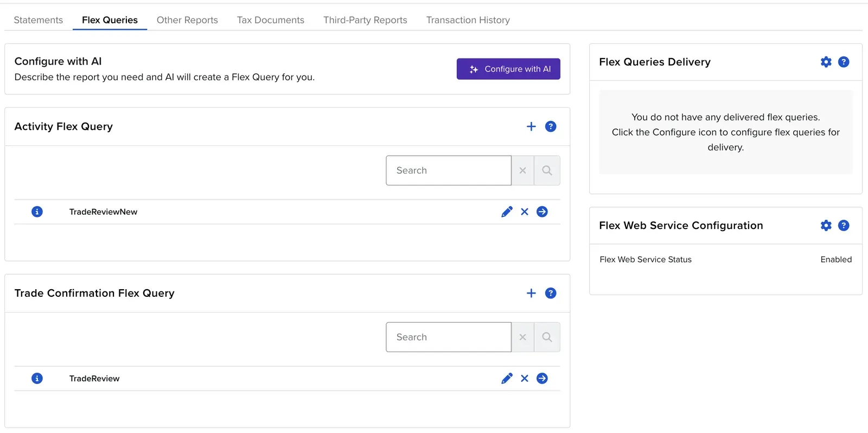Submit the Trade Confirmation search
Image resolution: width=868 pixels, height=433 pixels.
click(x=547, y=337)
